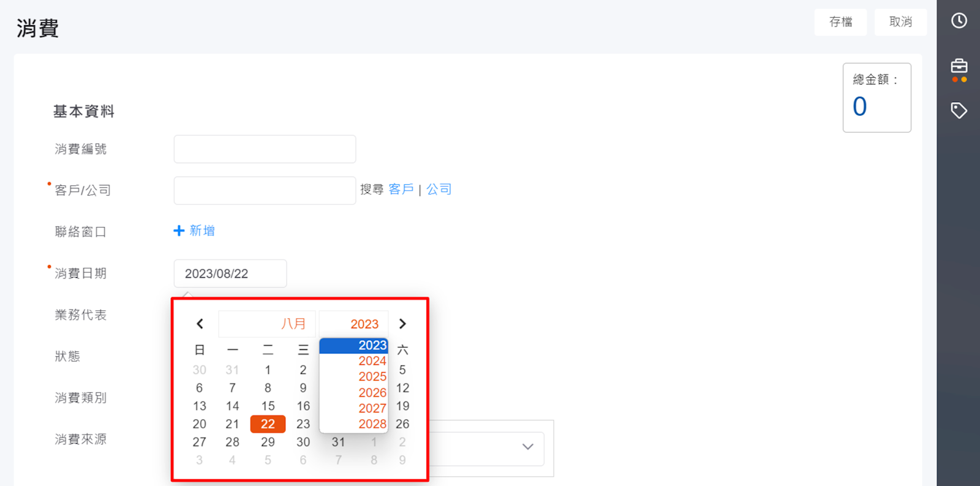Open the tag icon in sidebar
Screen dimensions: 980x486
[x=959, y=111]
